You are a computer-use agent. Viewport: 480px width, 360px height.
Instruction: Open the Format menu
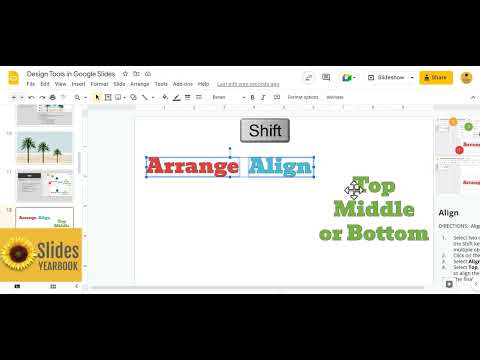pos(99,84)
